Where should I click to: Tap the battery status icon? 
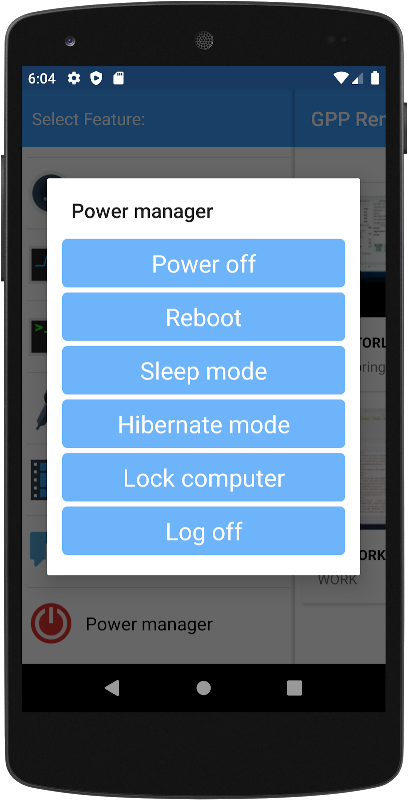tap(375, 78)
